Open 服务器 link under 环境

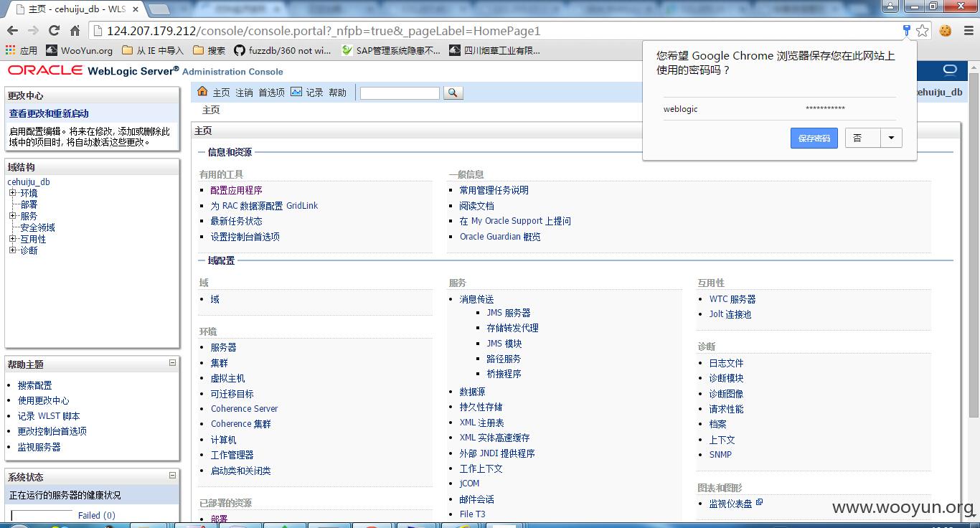pos(223,347)
